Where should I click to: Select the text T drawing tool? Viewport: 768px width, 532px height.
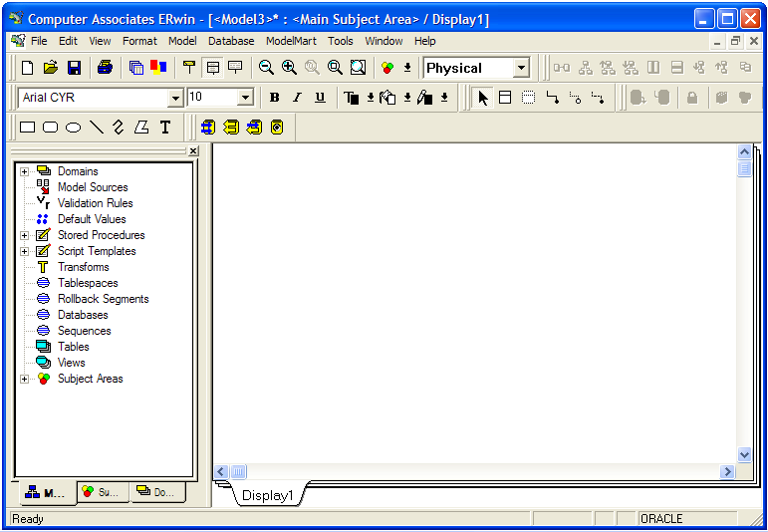(x=165, y=128)
